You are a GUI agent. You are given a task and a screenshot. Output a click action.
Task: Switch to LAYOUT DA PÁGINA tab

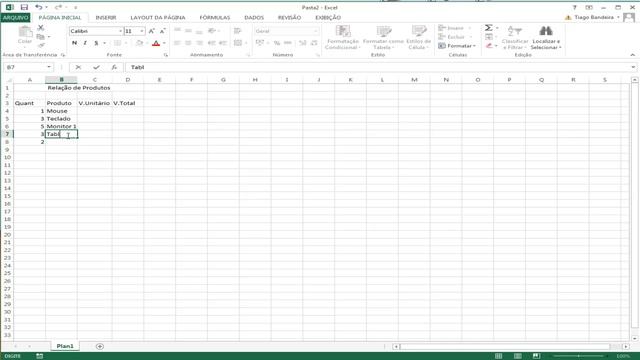(x=158, y=18)
